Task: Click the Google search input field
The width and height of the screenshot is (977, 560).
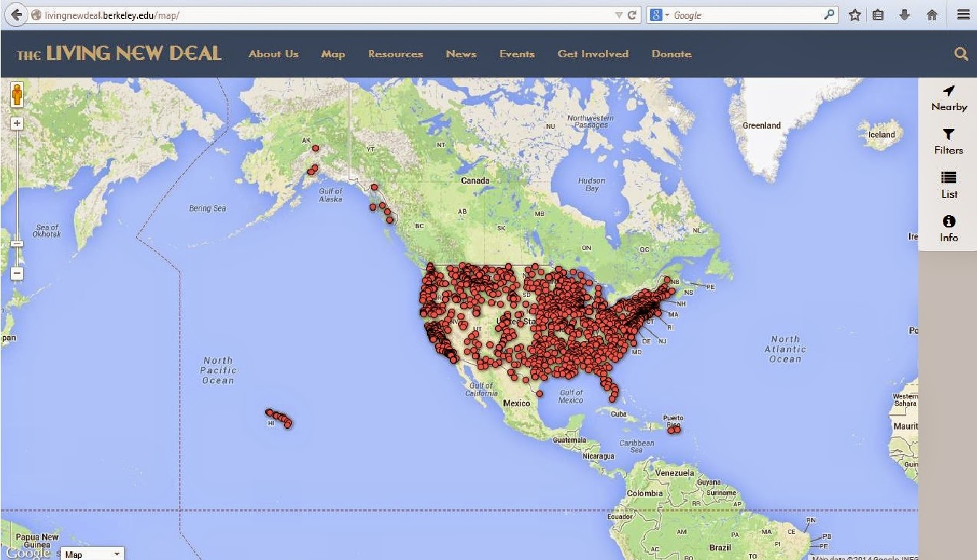Action: tap(747, 15)
